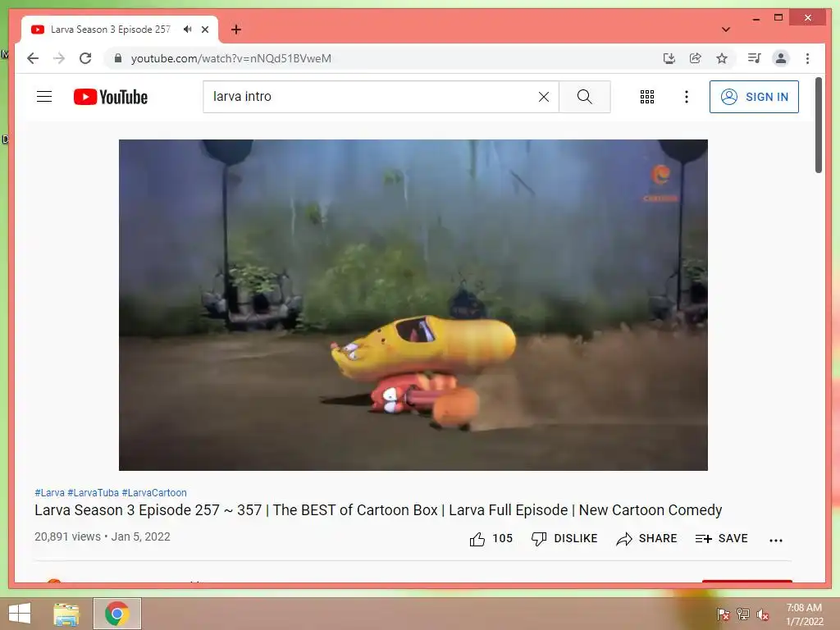Open the Windows Start button
The image size is (840, 630).
click(20, 614)
